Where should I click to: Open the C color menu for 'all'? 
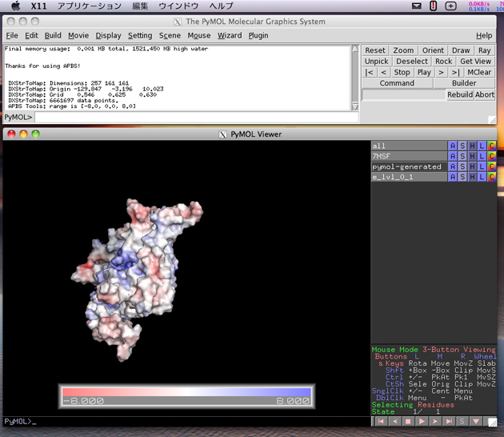(x=491, y=146)
